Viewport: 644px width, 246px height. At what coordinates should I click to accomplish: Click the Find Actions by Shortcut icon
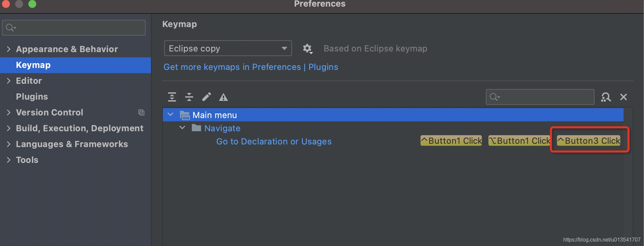[606, 97]
